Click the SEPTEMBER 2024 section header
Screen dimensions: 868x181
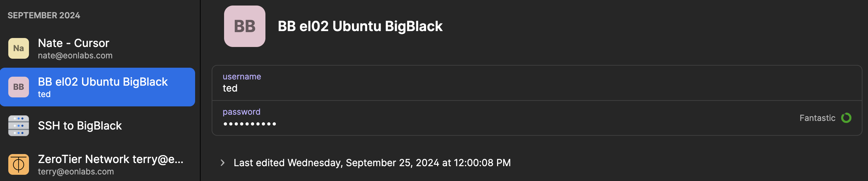point(44,16)
